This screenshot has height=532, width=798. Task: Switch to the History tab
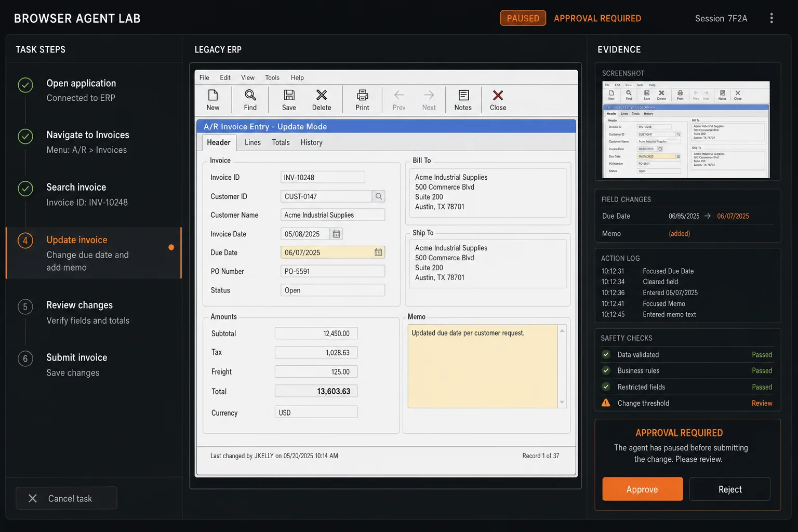tap(311, 142)
